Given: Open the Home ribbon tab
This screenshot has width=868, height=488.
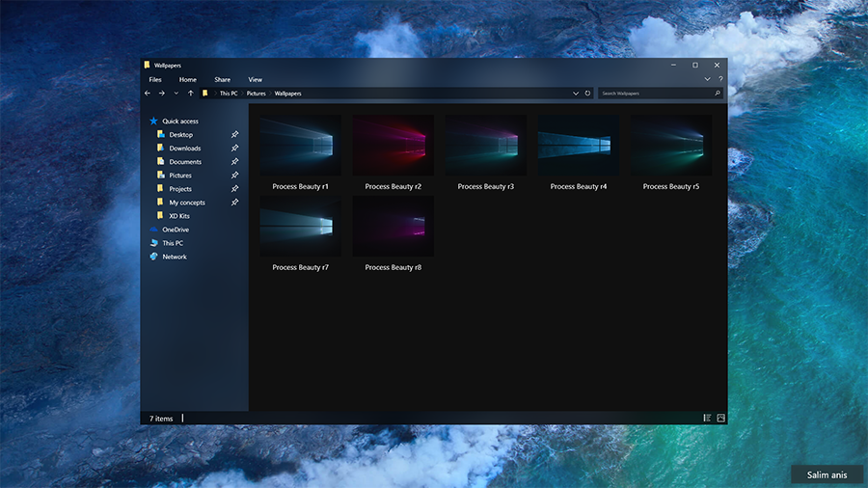Looking at the screenshot, I should coord(187,80).
